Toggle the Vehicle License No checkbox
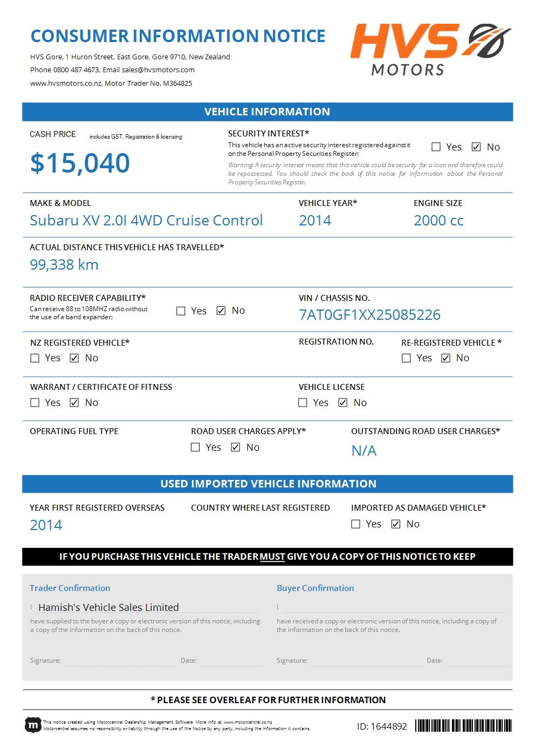 (343, 403)
